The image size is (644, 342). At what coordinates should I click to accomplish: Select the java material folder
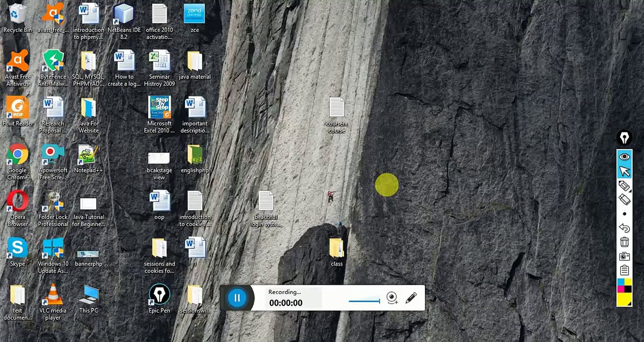194,66
